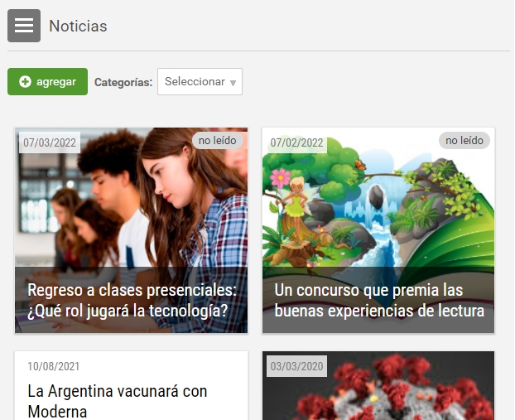Open the Categorías Seleccionar dropdown
The image size is (515, 420).
pos(200,82)
